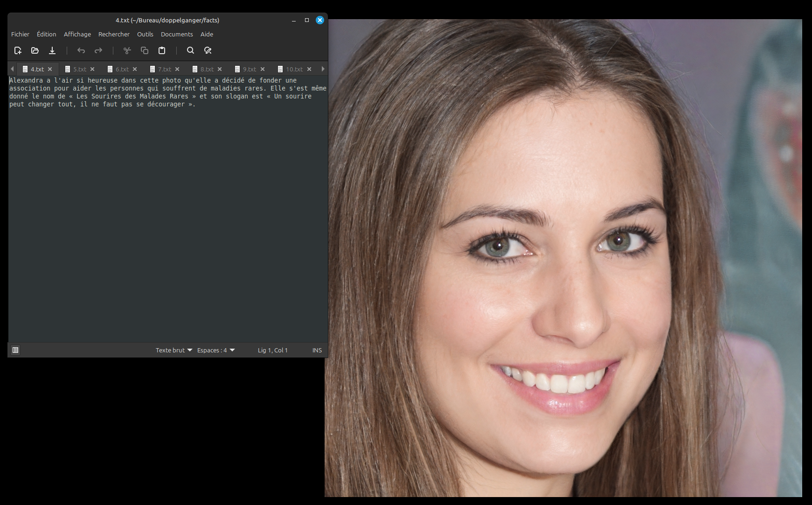Close the 5.txt tab
The width and height of the screenshot is (812, 505).
tap(92, 69)
